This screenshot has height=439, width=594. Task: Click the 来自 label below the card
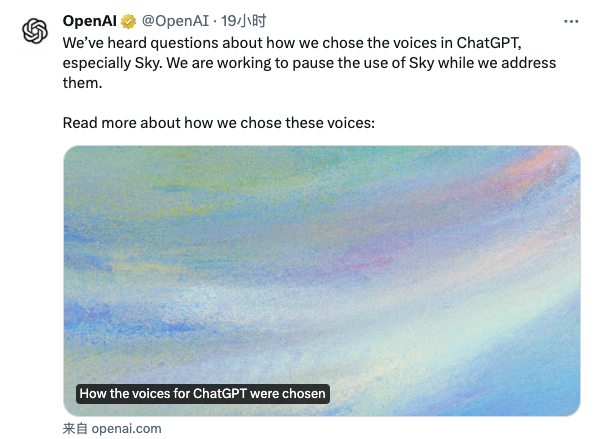point(75,428)
